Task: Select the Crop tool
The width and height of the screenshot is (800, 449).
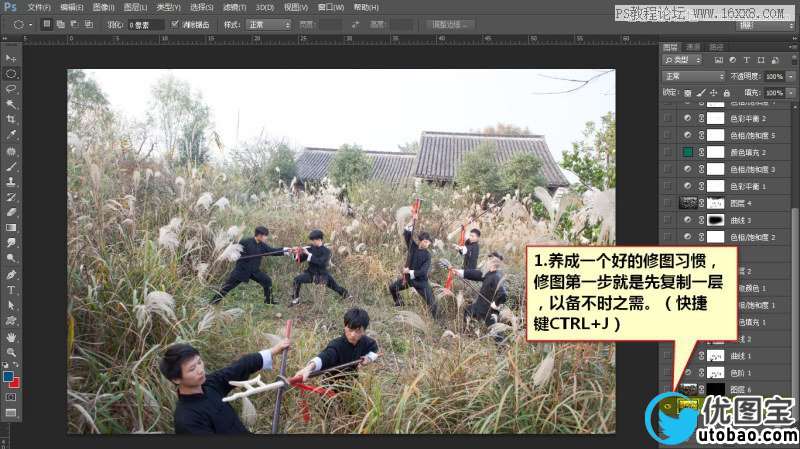Action: [11, 119]
